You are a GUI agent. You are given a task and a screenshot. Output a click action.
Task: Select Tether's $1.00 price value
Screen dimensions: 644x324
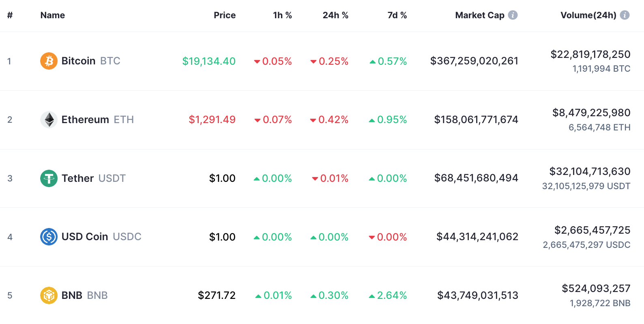[x=222, y=178]
